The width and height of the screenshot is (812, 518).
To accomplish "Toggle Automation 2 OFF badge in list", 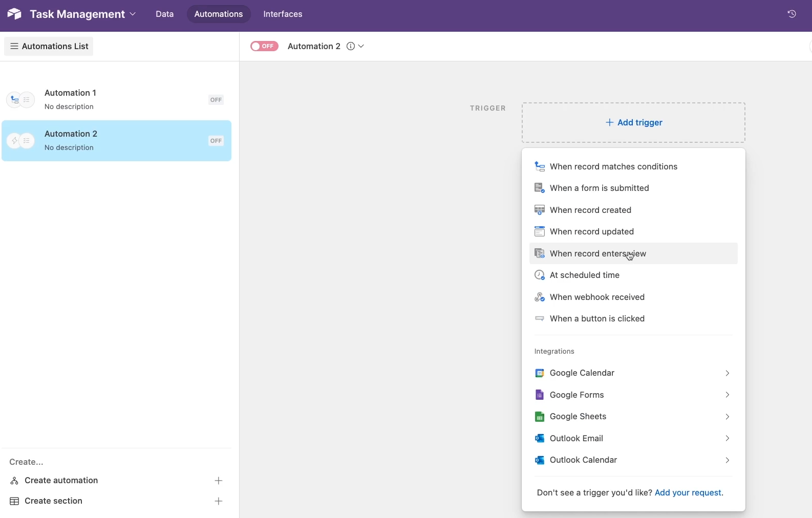I will coord(216,141).
